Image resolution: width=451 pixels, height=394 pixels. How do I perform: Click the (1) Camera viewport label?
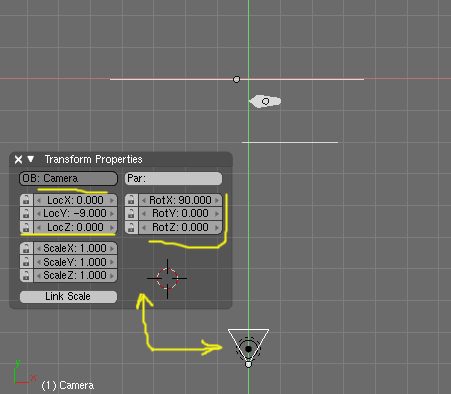68,386
